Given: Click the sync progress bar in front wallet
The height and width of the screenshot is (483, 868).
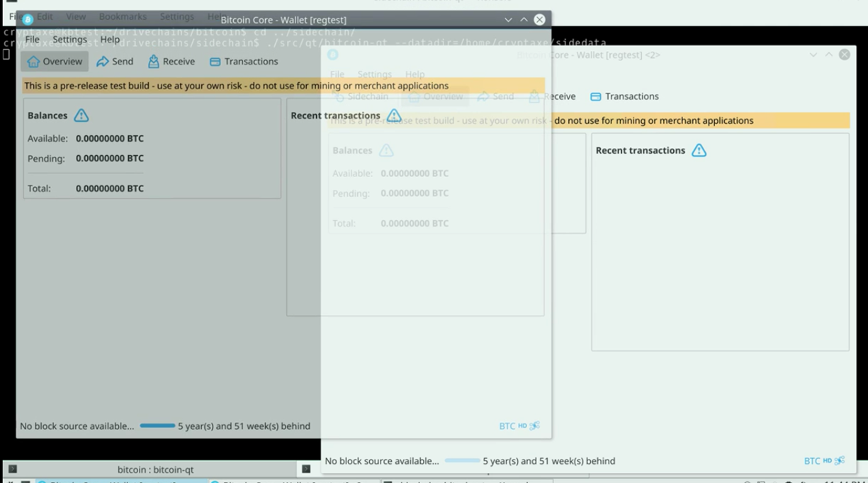Looking at the screenshot, I should point(157,426).
